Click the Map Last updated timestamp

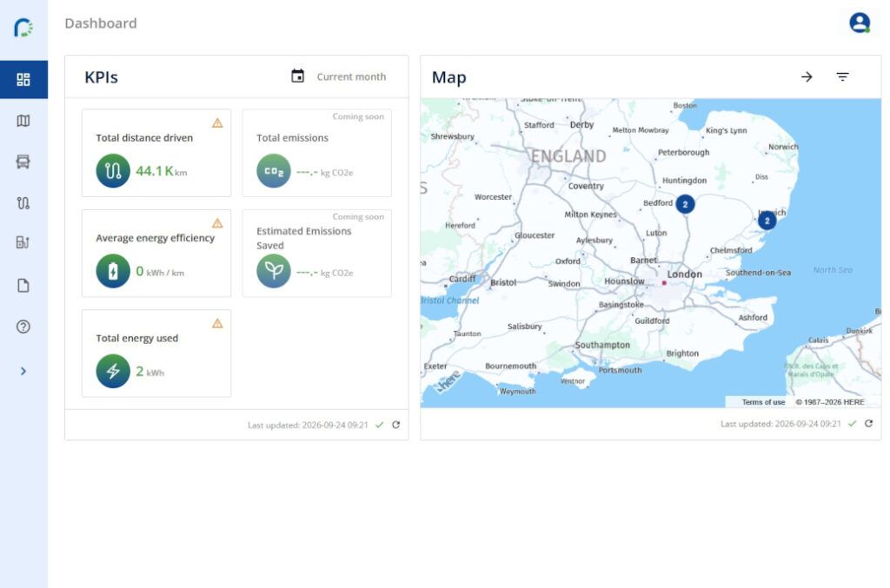pos(780,424)
